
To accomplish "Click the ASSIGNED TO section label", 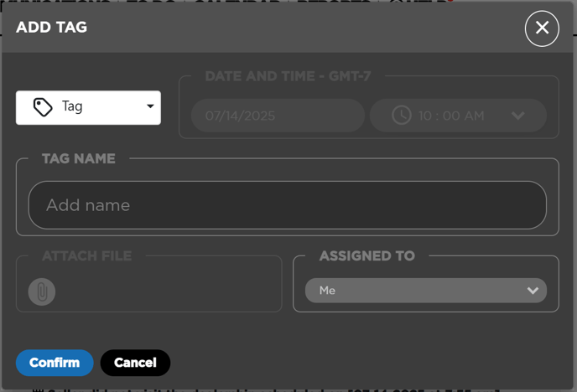I will pyautogui.click(x=366, y=255).
